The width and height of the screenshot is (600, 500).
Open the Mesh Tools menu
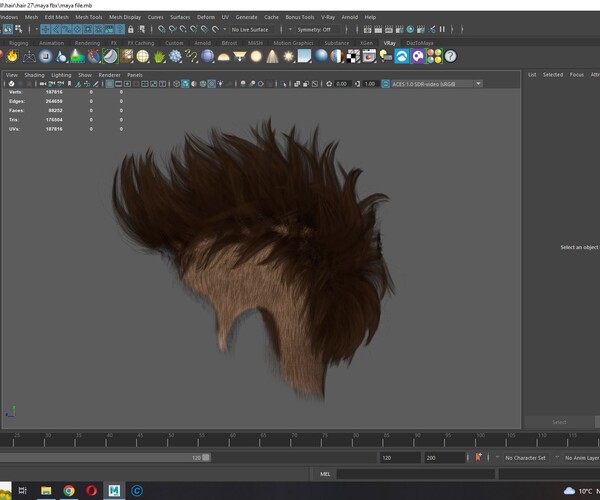89,17
